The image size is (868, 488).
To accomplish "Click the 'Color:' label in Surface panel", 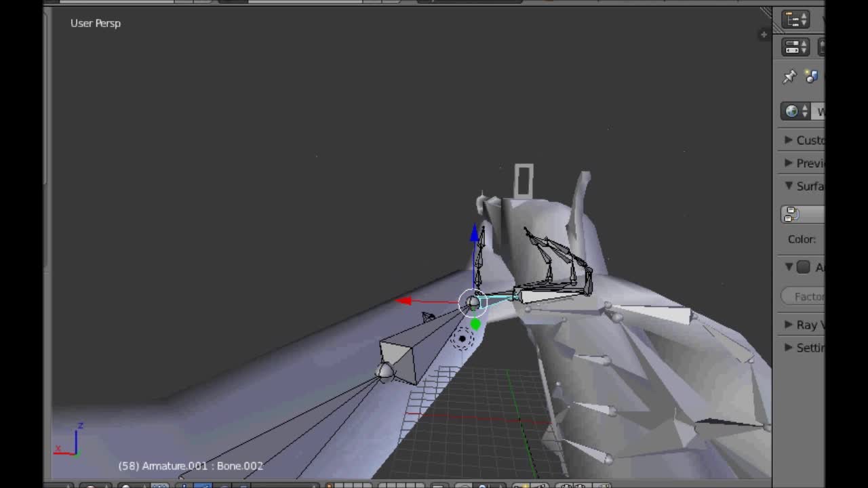I will (x=802, y=239).
